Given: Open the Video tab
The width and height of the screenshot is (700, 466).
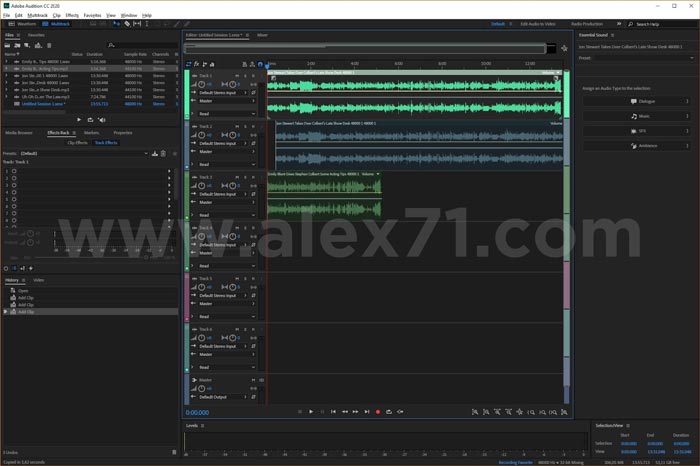Looking at the screenshot, I should coord(39,280).
